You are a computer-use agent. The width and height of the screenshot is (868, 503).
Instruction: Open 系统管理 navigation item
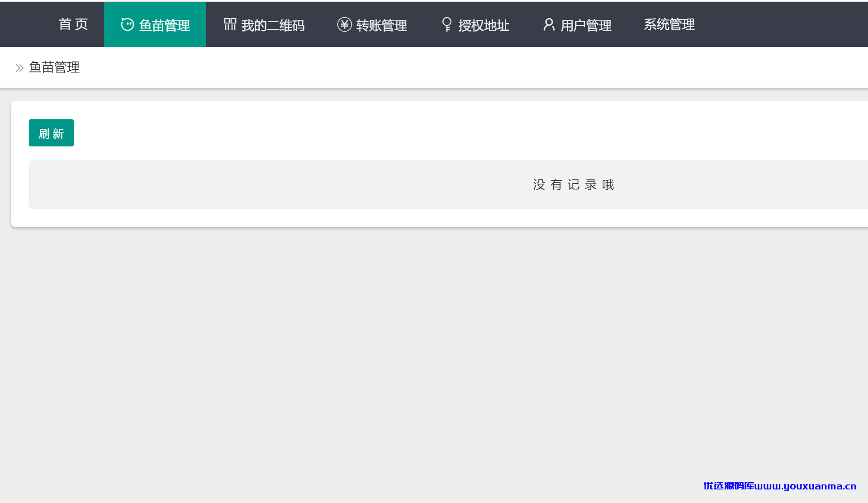pos(669,24)
